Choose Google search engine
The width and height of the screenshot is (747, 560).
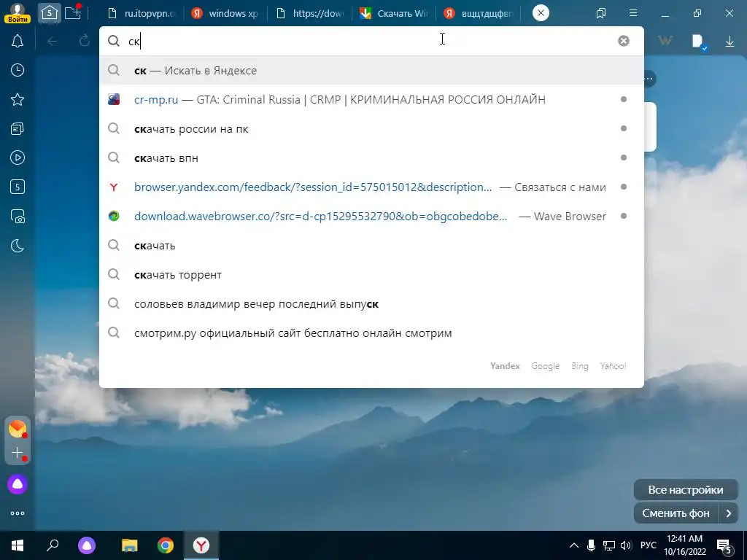(x=546, y=366)
